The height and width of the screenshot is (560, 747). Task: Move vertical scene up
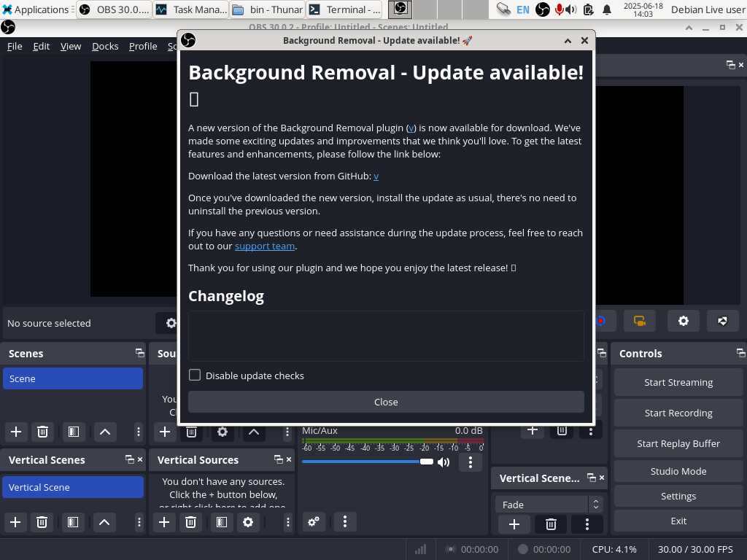[x=104, y=522]
